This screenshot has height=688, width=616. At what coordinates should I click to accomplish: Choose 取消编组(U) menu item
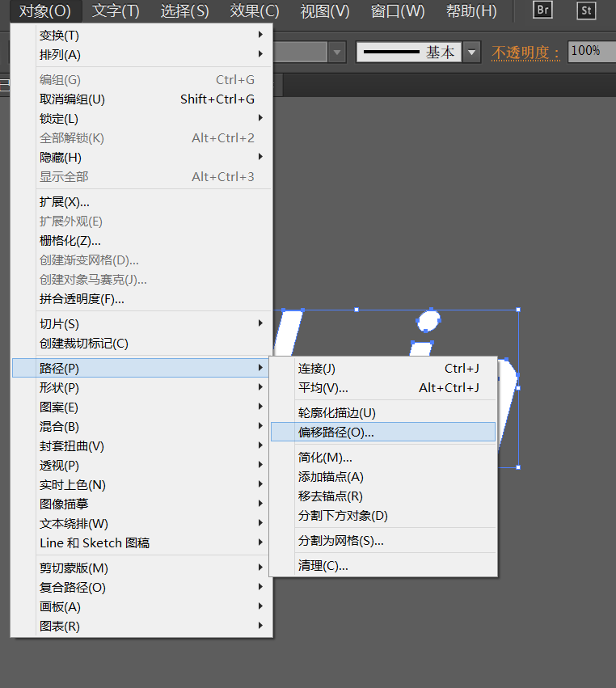(x=142, y=99)
